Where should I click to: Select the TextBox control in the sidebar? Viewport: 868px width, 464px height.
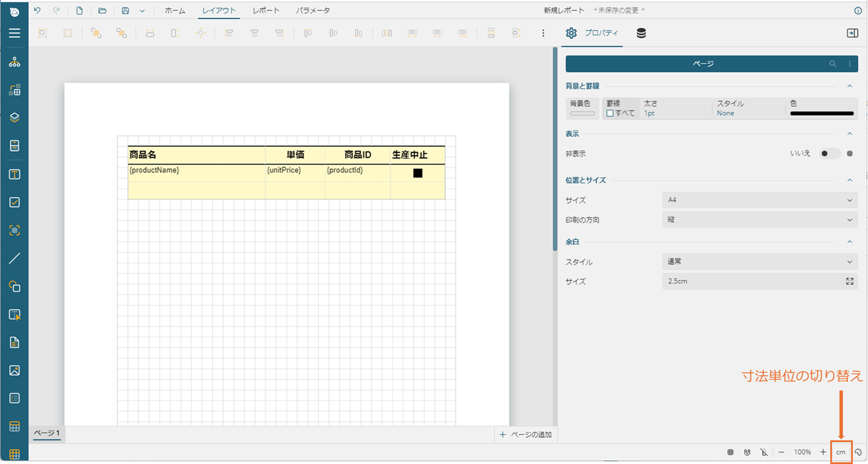pos(15,174)
